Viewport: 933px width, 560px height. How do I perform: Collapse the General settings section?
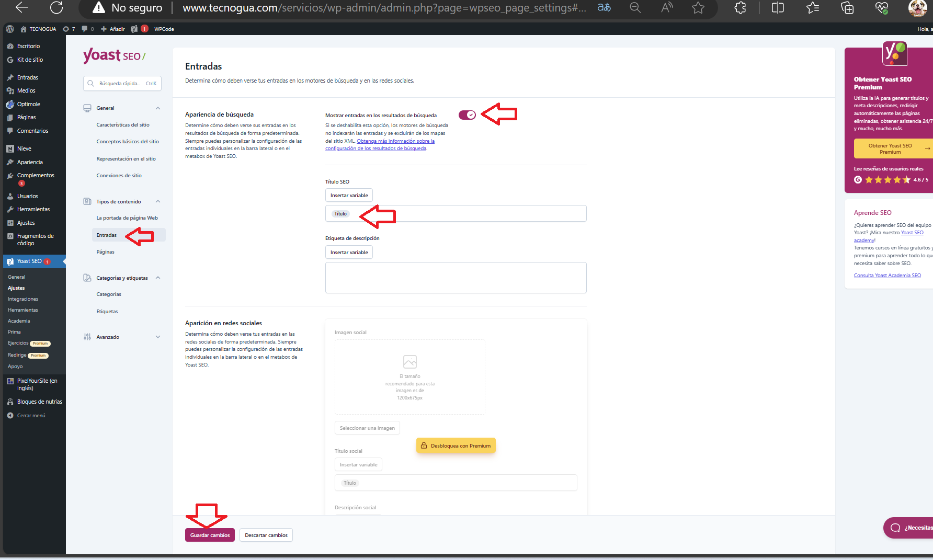158,108
